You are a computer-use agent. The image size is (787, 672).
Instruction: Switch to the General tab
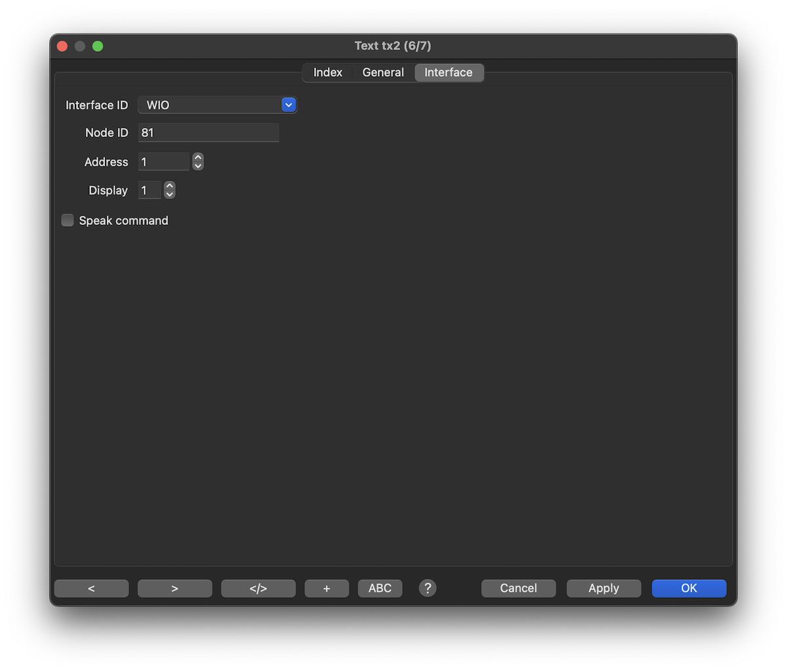pos(383,72)
